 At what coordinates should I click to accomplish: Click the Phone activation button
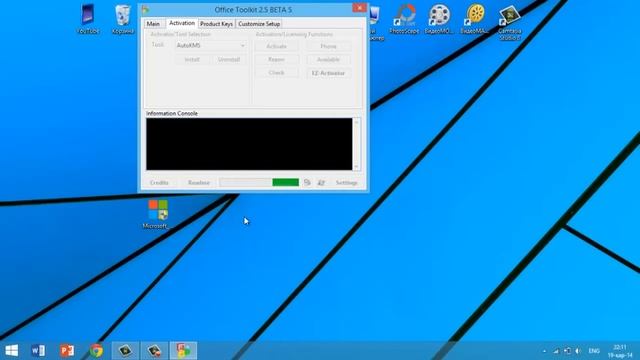click(328, 46)
